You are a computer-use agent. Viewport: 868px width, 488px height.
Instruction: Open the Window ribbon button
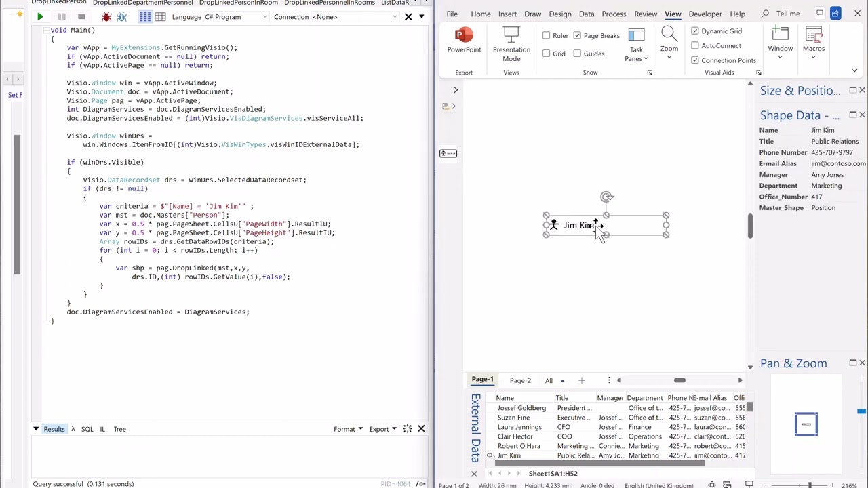tap(780, 42)
